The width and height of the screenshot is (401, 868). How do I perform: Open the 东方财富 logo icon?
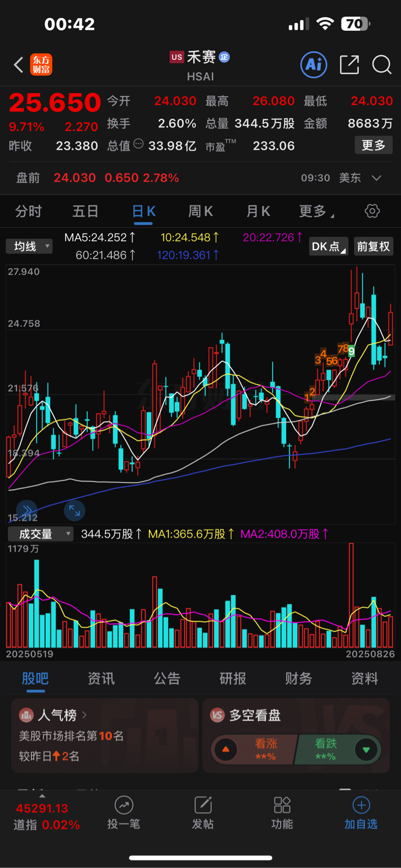41,65
